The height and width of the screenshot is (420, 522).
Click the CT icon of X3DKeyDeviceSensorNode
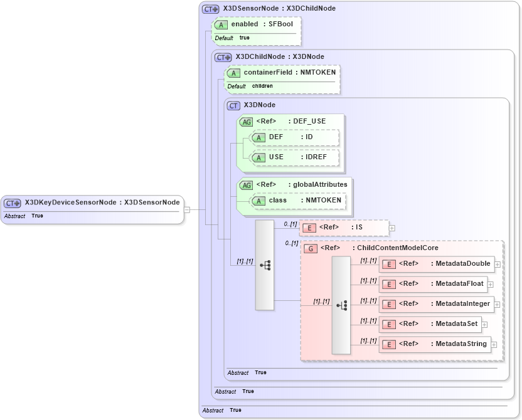[x=13, y=203]
